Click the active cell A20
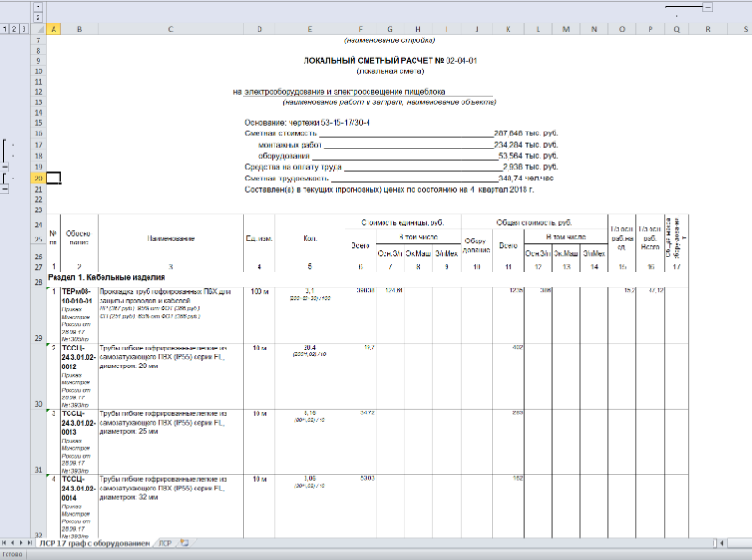Viewport: 752px width, 560px height. click(x=54, y=179)
